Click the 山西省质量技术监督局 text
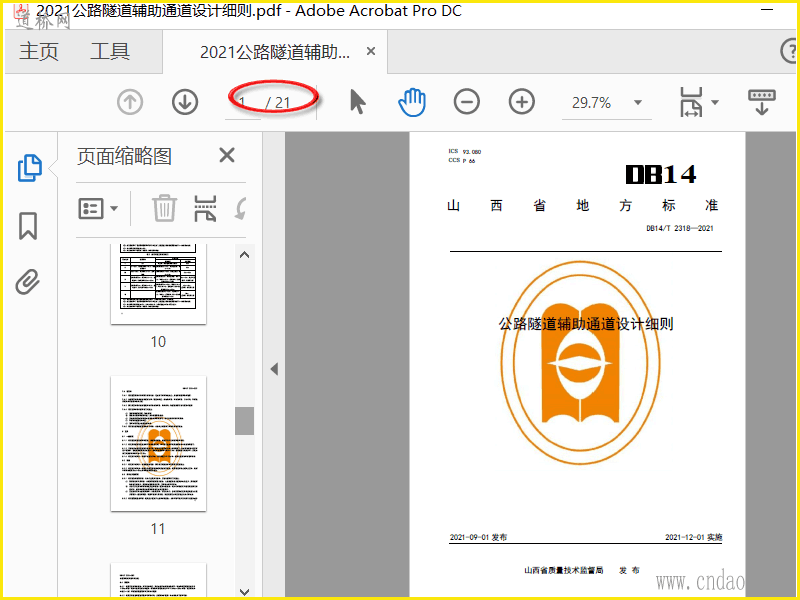800x600 pixels. click(x=564, y=570)
